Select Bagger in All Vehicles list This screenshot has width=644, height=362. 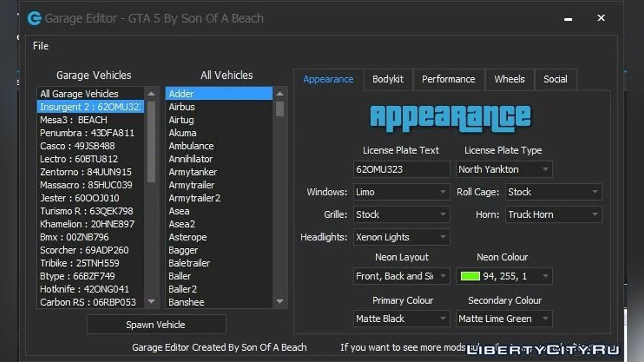(x=219, y=250)
